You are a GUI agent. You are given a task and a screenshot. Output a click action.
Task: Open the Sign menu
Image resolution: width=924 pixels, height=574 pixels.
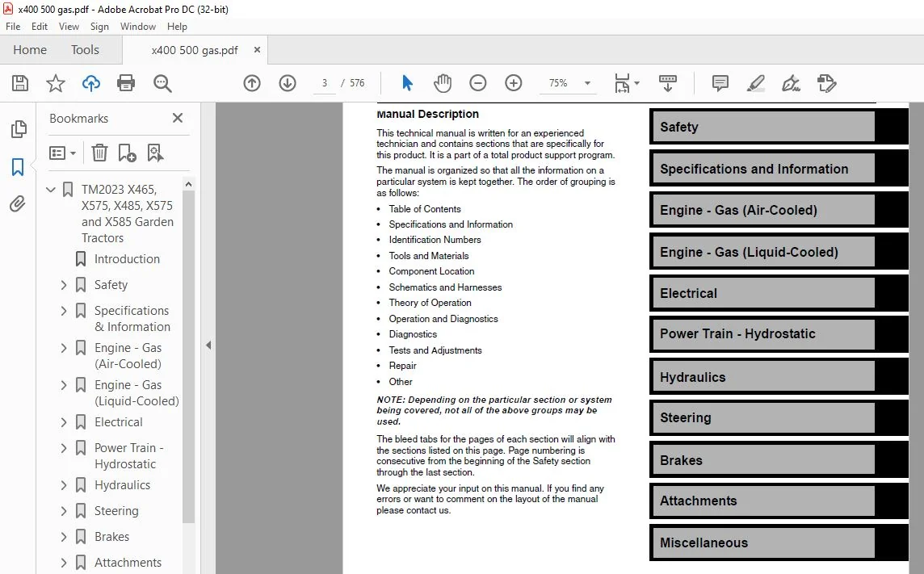(99, 27)
